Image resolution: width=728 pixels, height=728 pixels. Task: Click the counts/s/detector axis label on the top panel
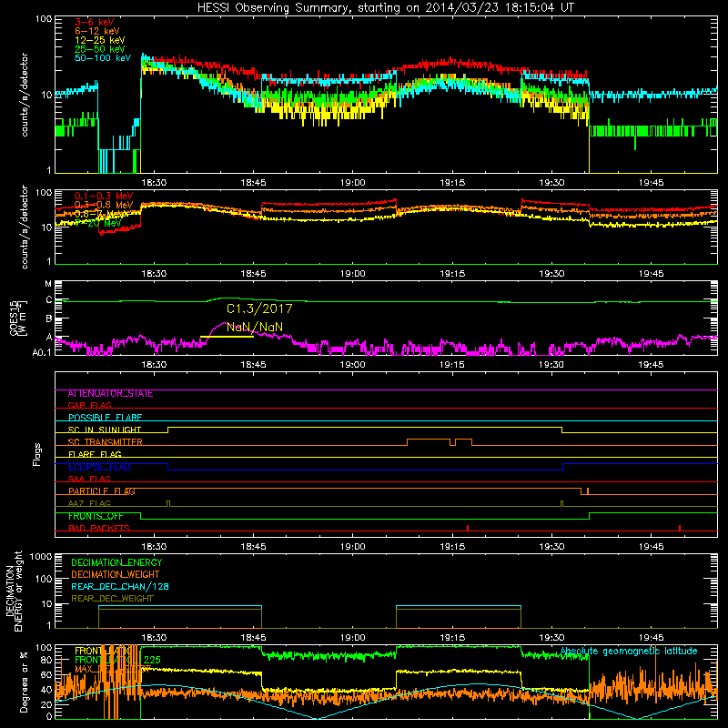click(25, 95)
